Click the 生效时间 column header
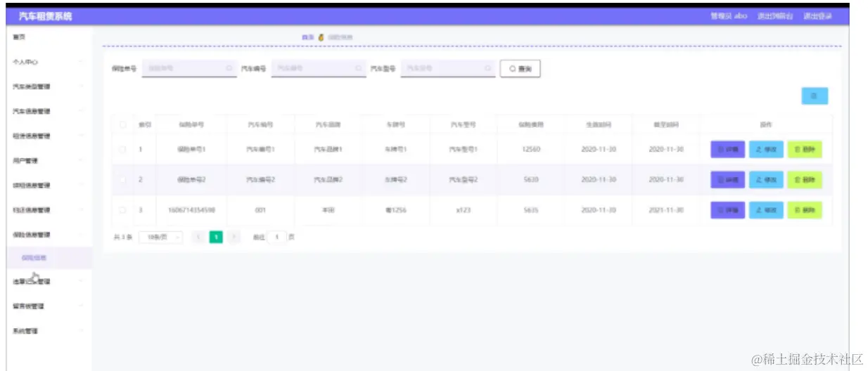 pos(599,124)
